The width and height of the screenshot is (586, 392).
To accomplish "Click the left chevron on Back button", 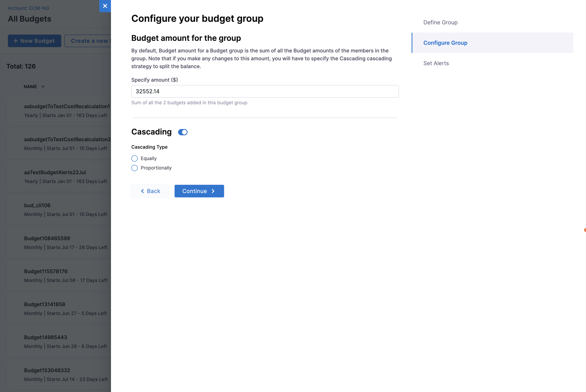I will [x=143, y=191].
